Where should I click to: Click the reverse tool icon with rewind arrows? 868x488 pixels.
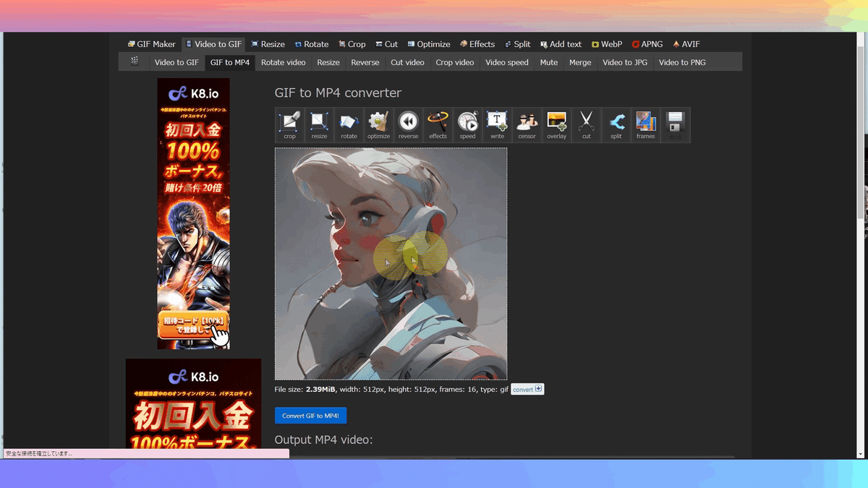(408, 125)
